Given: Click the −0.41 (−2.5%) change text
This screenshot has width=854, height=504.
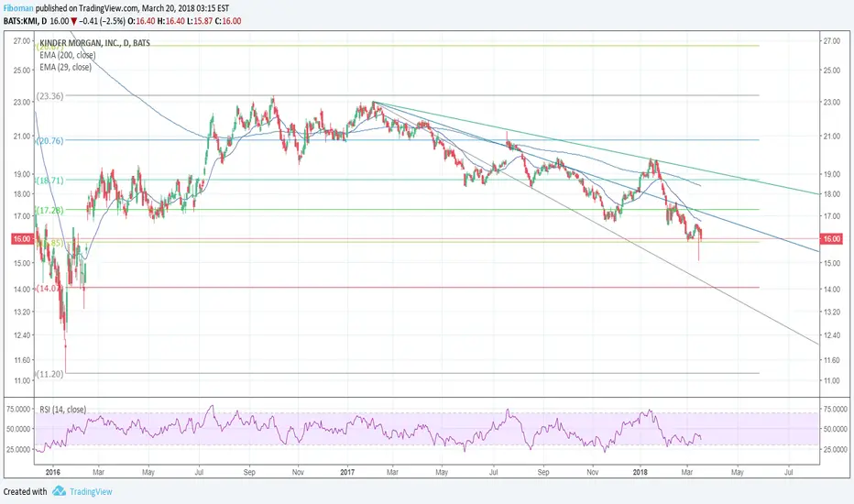Looking at the screenshot, I should [103, 21].
